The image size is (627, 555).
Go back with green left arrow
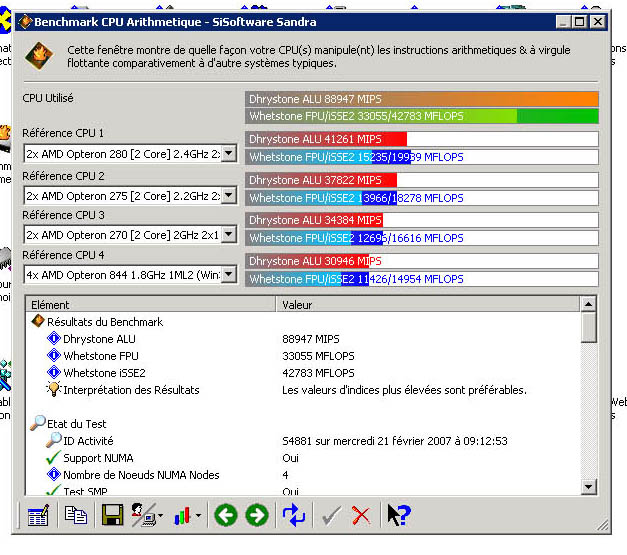pyautogui.click(x=226, y=515)
